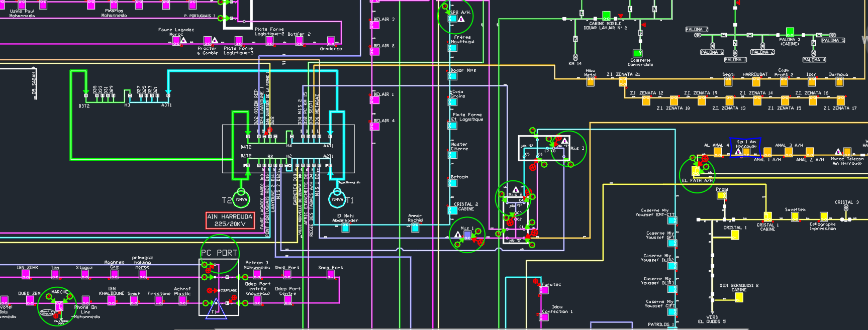Click the Cabine Mobile Douar Lahjar green station
The width and height of the screenshot is (868, 330).
tap(607, 16)
